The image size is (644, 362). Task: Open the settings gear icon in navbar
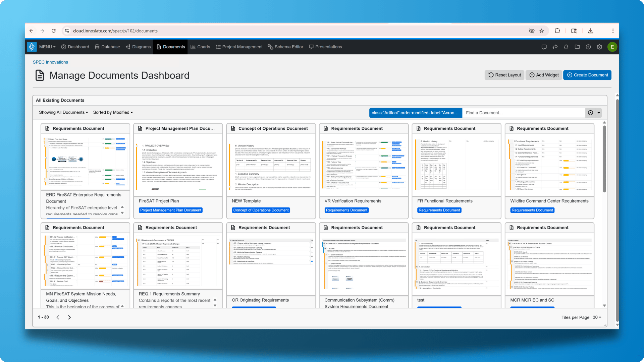pyautogui.click(x=599, y=47)
